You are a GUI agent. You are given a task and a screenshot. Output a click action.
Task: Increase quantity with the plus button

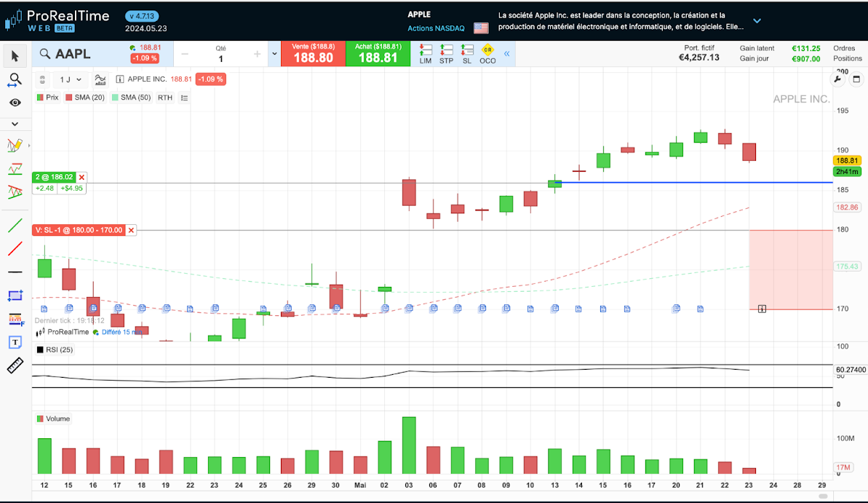pyautogui.click(x=257, y=54)
